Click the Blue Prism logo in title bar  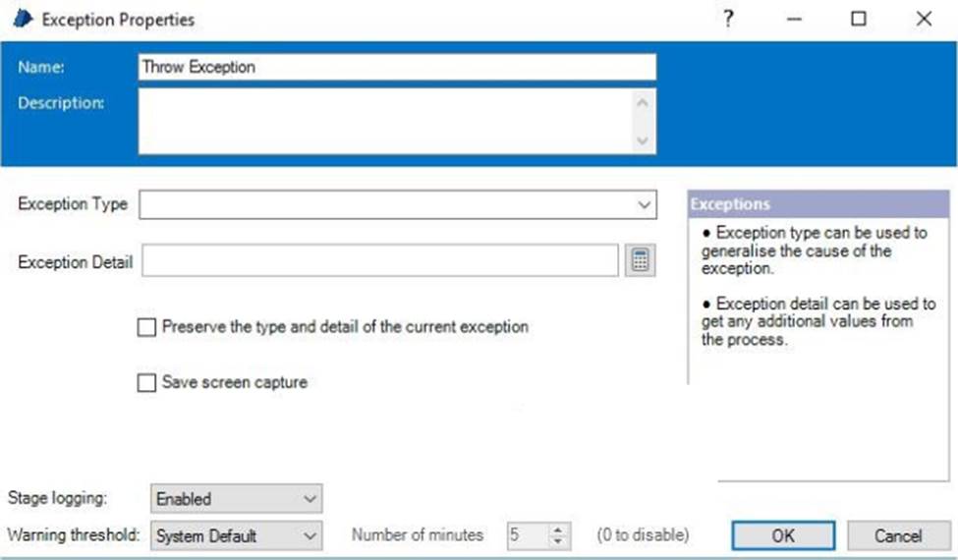coord(22,19)
